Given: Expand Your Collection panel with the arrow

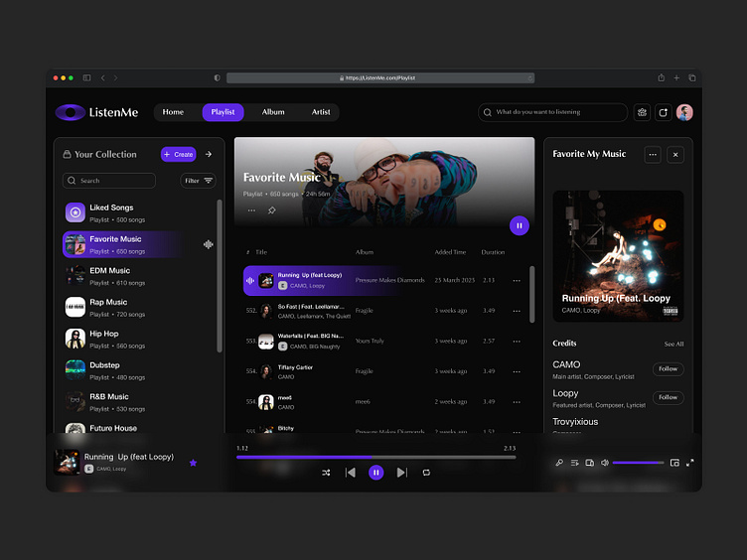Looking at the screenshot, I should pyautogui.click(x=209, y=154).
